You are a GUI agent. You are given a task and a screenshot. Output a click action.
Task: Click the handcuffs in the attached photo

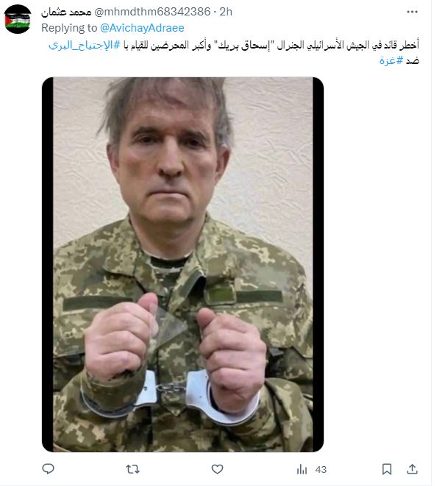[x=170, y=395]
